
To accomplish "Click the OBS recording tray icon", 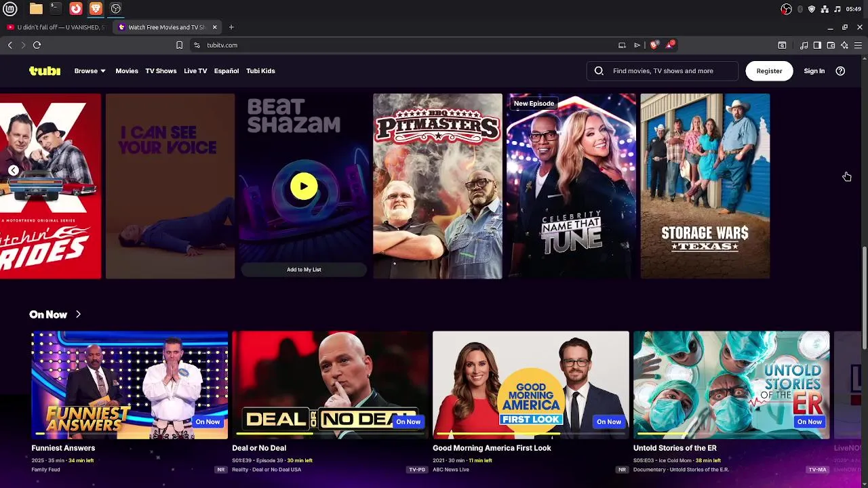I will coord(787,9).
